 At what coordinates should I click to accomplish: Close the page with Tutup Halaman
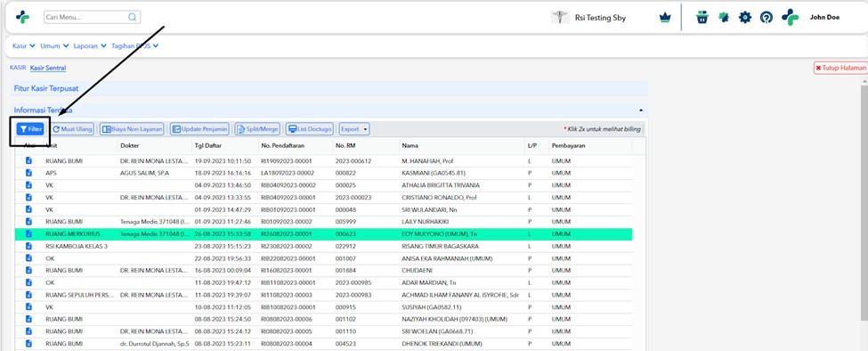pos(840,68)
